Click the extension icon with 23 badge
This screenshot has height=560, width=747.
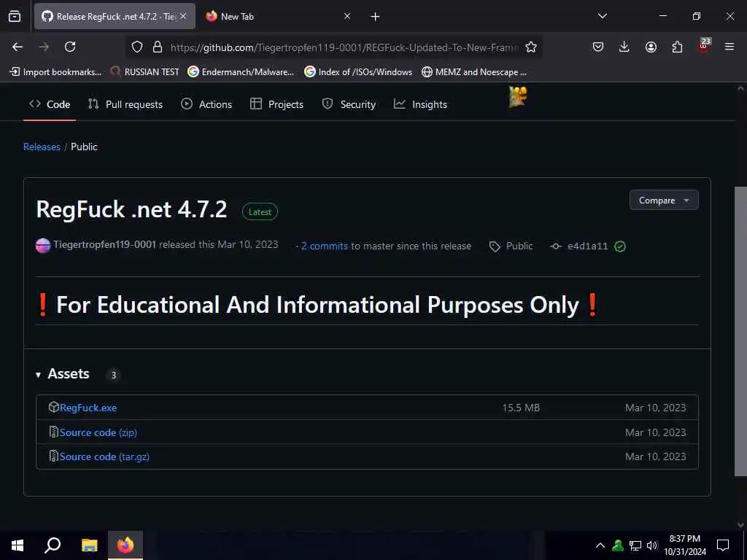coord(704,46)
